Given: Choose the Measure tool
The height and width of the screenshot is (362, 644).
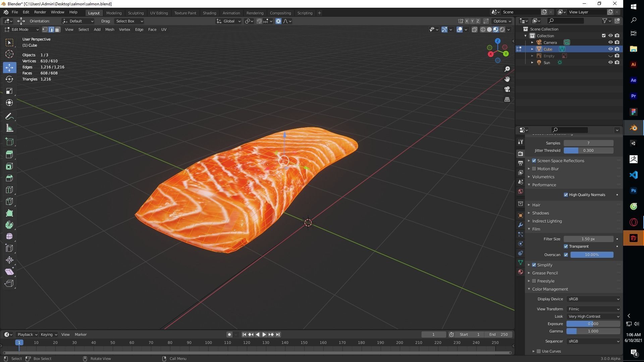Looking at the screenshot, I should [9, 128].
